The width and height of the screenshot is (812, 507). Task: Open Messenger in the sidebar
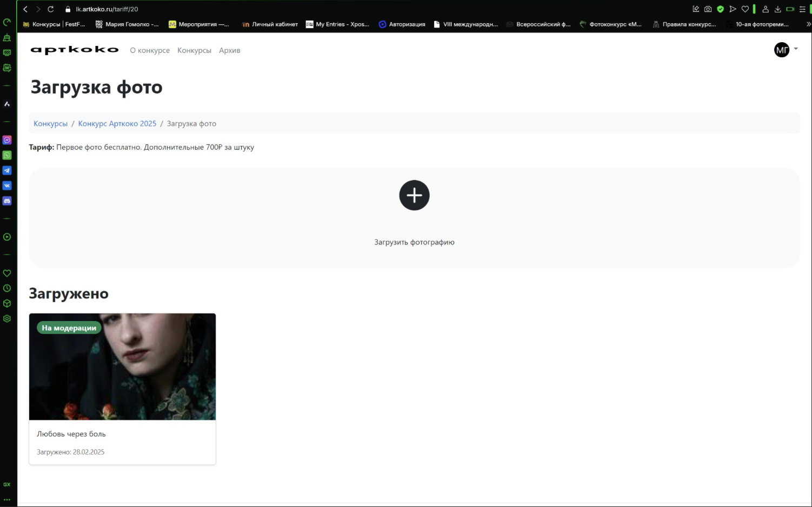[7, 140]
